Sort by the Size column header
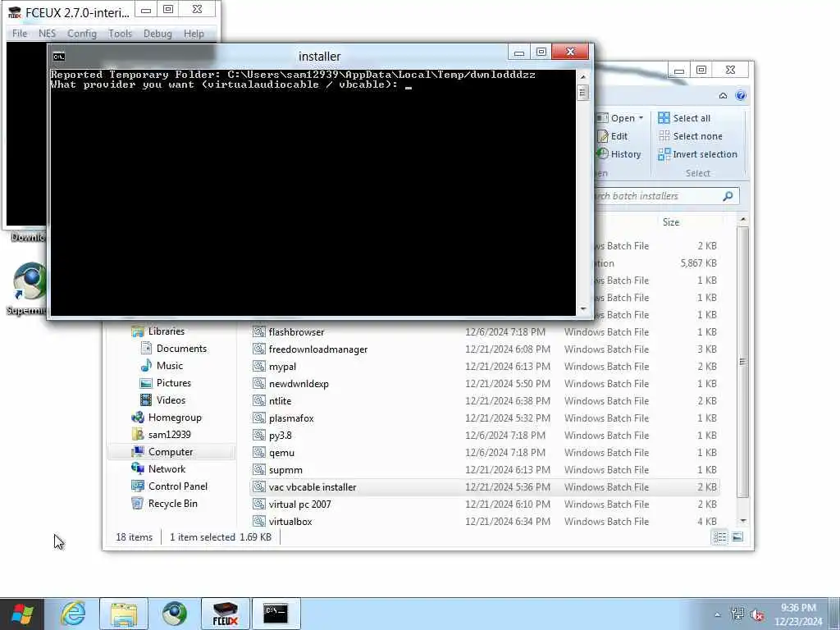Image resolution: width=840 pixels, height=630 pixels. click(671, 221)
